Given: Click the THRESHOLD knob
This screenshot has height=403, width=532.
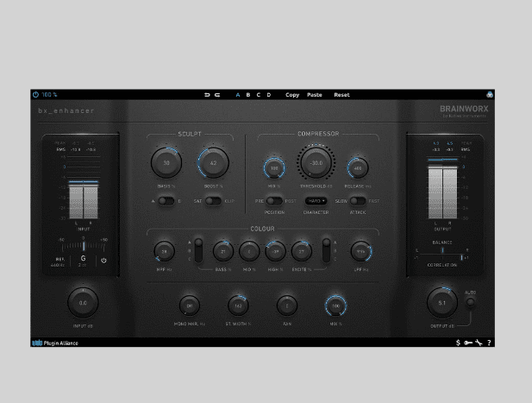Looking at the screenshot, I should tap(316, 162).
